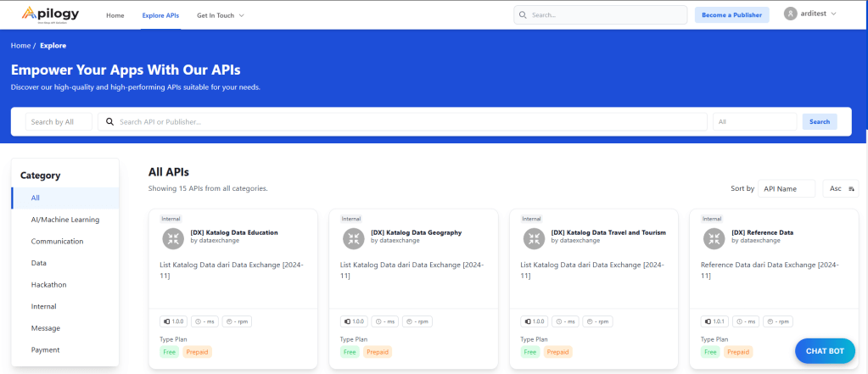Screen dimensions: 868x374
Task: Select the AI/Machine Learning category
Action: click(x=65, y=220)
